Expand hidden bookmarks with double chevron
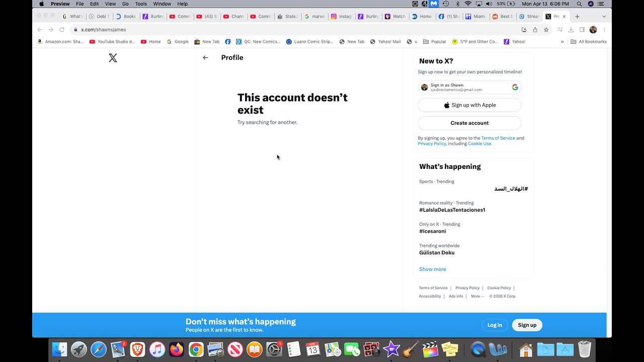The height and width of the screenshot is (362, 644). pyautogui.click(x=562, y=42)
